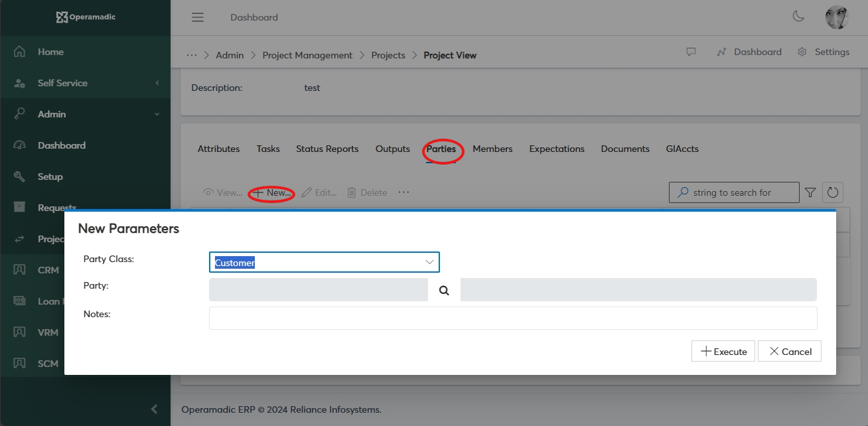Click the Operamadic logo
Screen dimensions: 868x426
(86, 17)
